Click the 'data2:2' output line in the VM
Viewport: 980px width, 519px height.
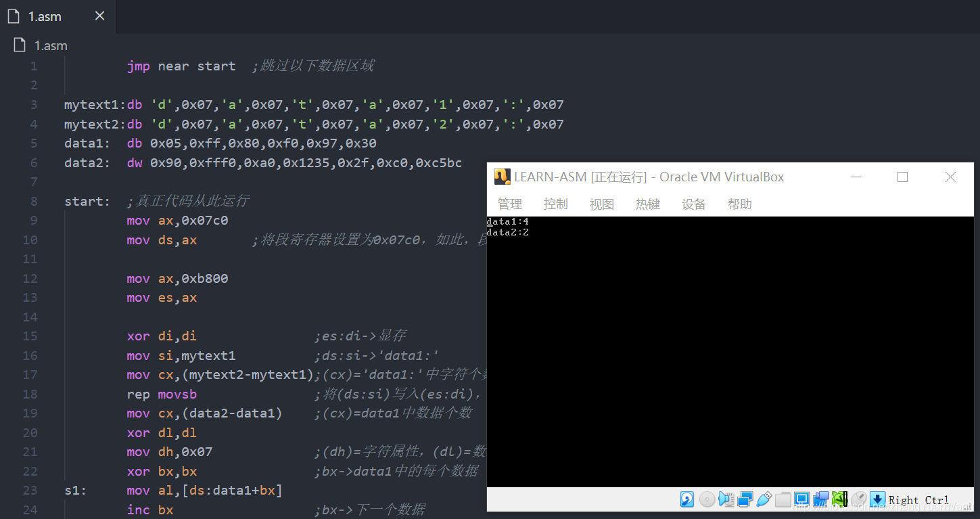pos(507,232)
